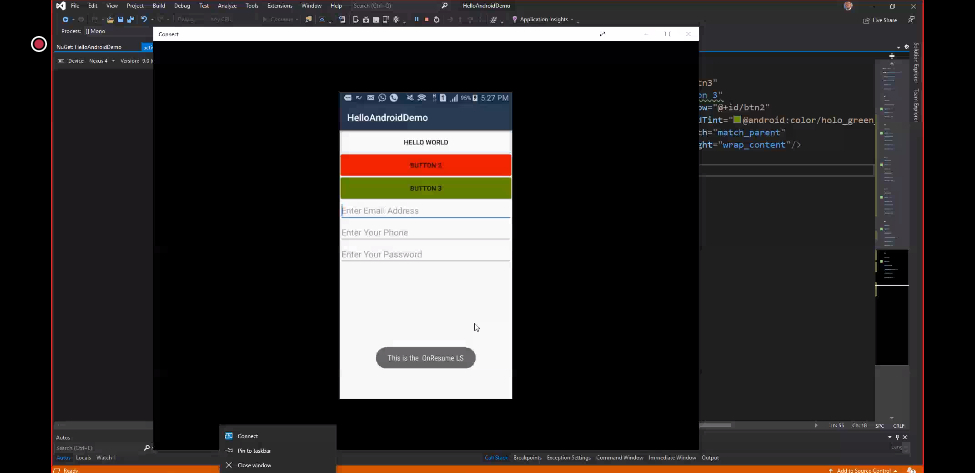The image size is (975, 473).
Task: Click the feedback icon next to Live Share
Action: [911, 20]
